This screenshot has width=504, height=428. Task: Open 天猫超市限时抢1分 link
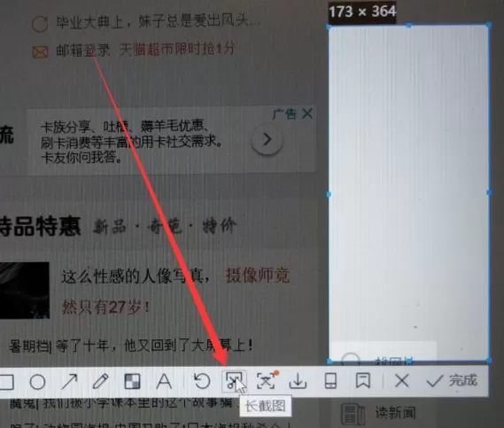click(x=177, y=49)
